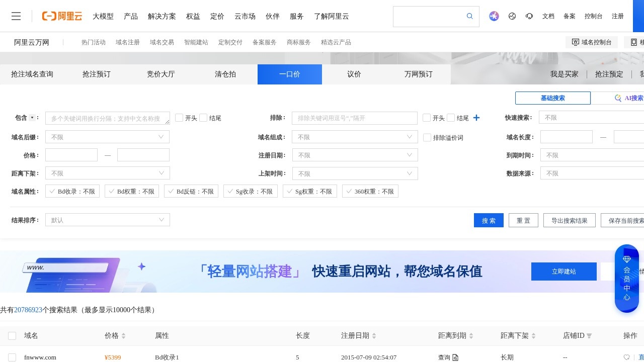Click the globe language icon
Viewport: 644px width, 362px height.
tap(512, 16)
